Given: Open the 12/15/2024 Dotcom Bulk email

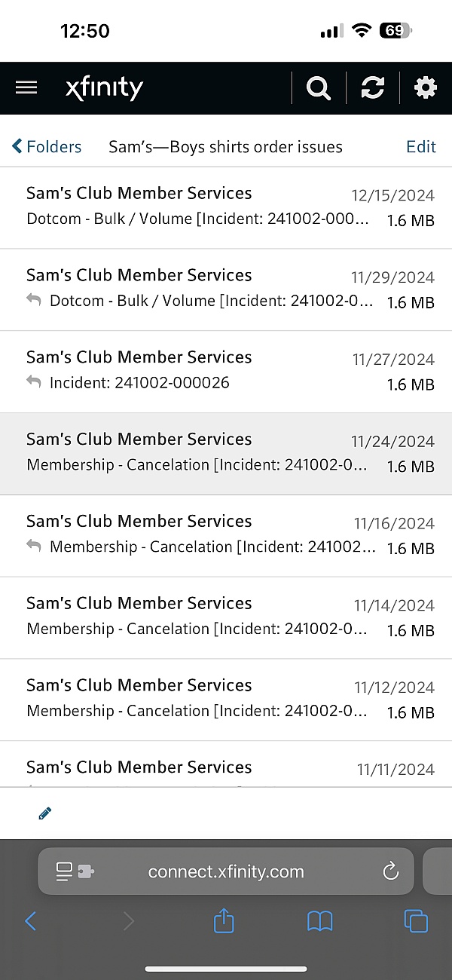Looking at the screenshot, I should pos(226,207).
